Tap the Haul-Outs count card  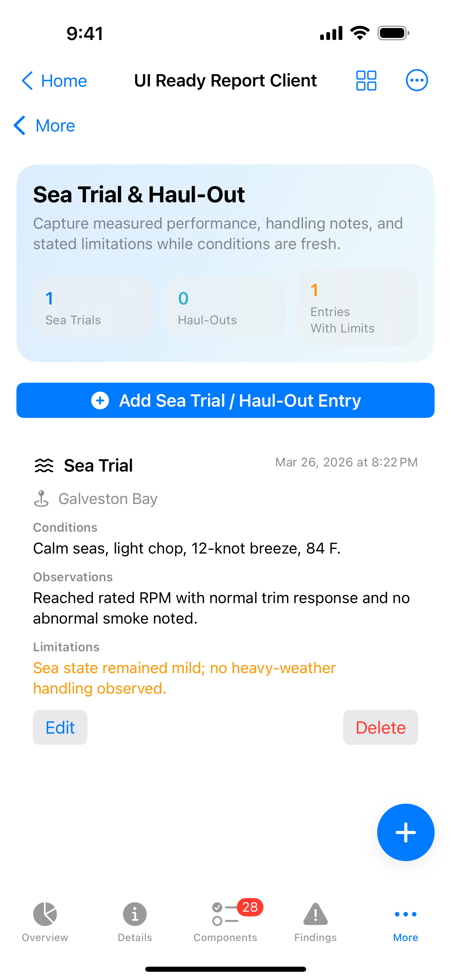225,308
